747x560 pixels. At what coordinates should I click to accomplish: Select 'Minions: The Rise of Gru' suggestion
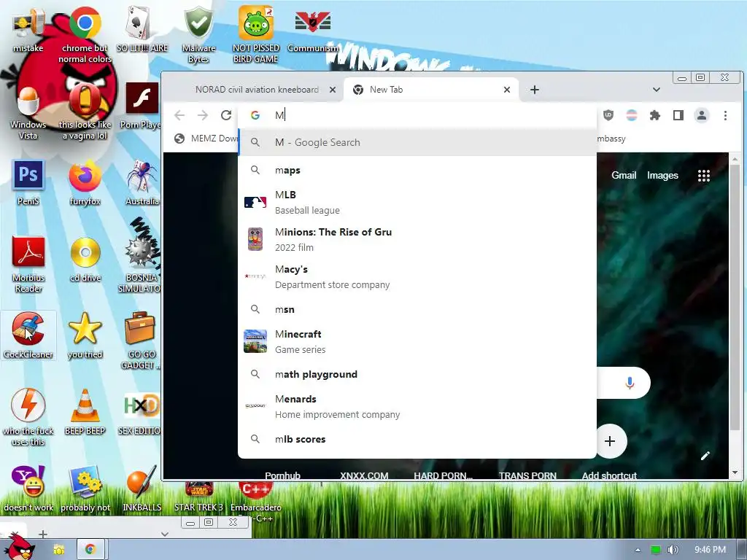[x=417, y=239]
